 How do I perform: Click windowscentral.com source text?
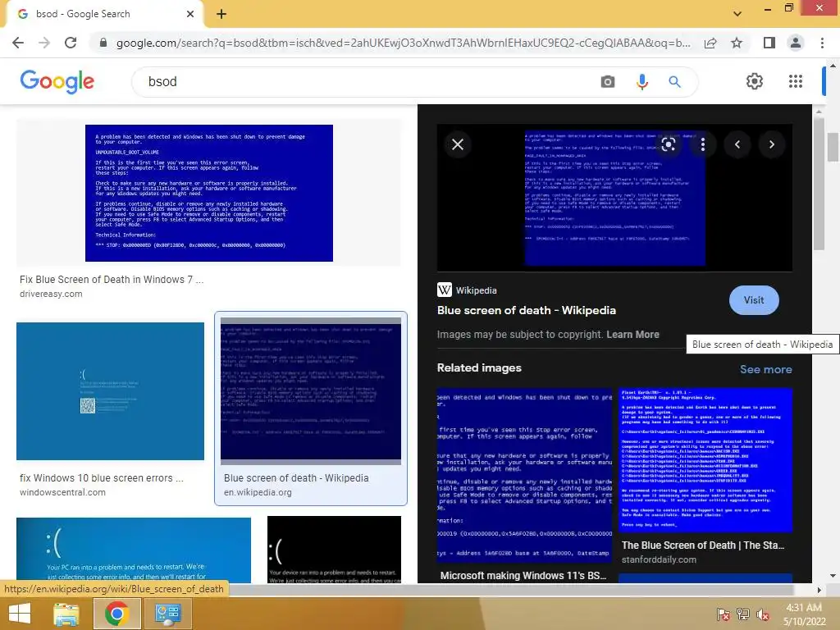coord(62,492)
